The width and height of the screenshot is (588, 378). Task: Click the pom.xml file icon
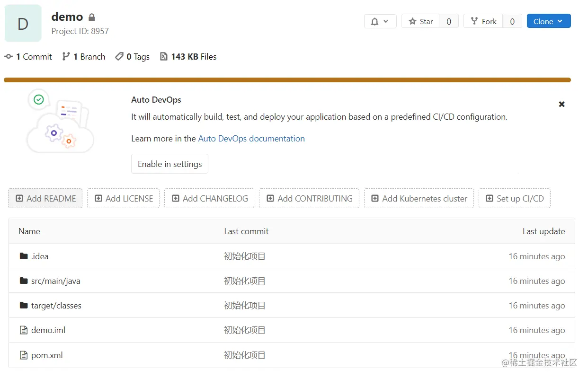(x=24, y=355)
